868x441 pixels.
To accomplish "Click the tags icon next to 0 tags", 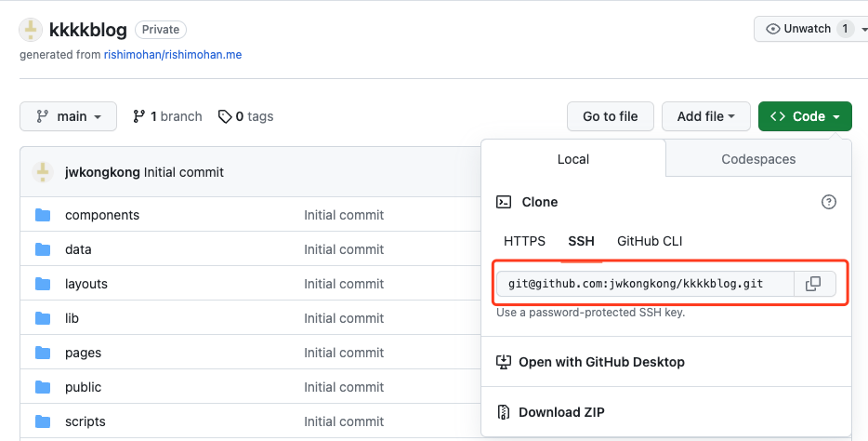I will tap(225, 116).
